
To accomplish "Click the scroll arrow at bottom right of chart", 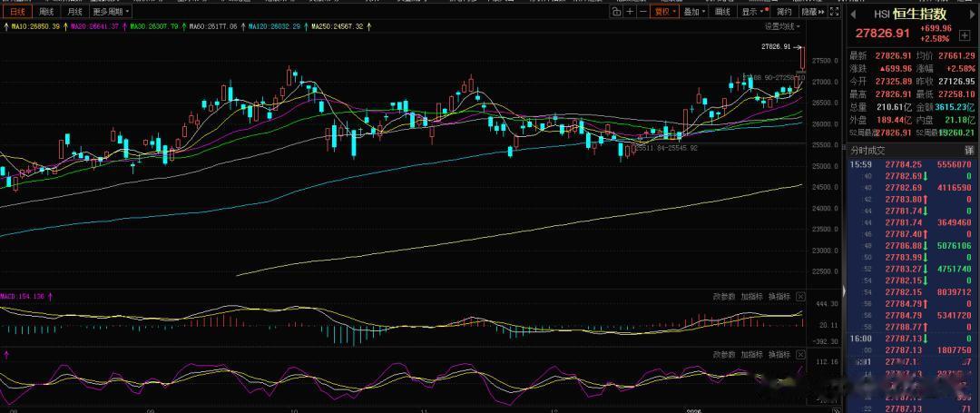I will 836,410.
